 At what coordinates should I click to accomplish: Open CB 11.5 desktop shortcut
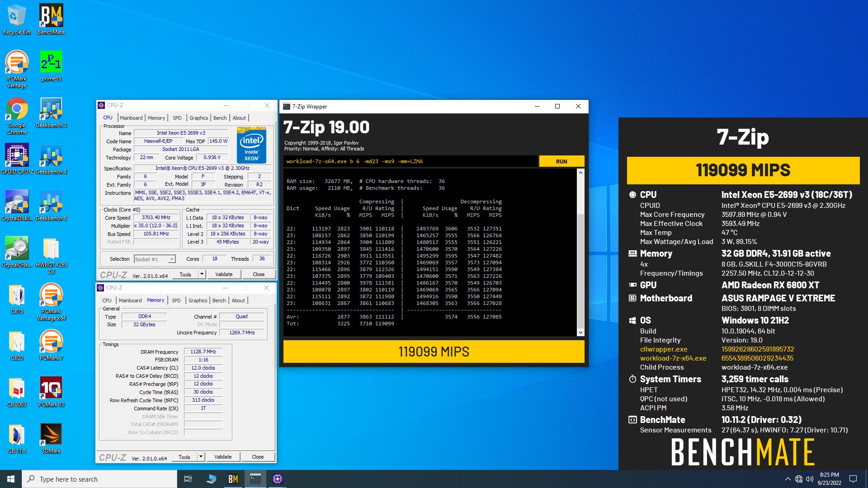pos(17,438)
